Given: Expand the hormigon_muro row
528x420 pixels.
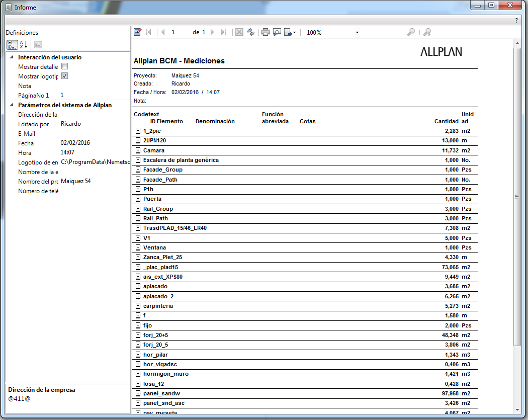Looking at the screenshot, I should 138,374.
